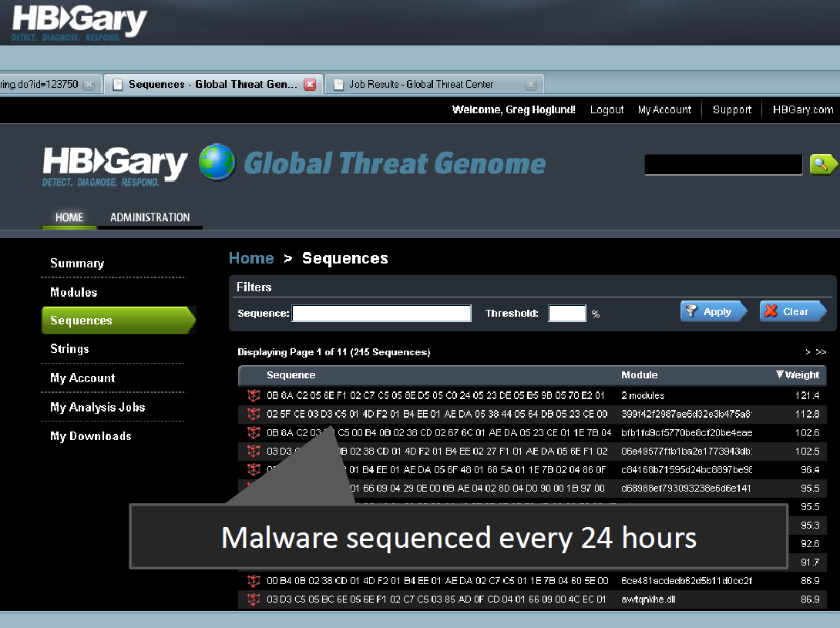Click malware icon on 6ce481acdedb row
The image size is (840, 628).
click(x=254, y=581)
